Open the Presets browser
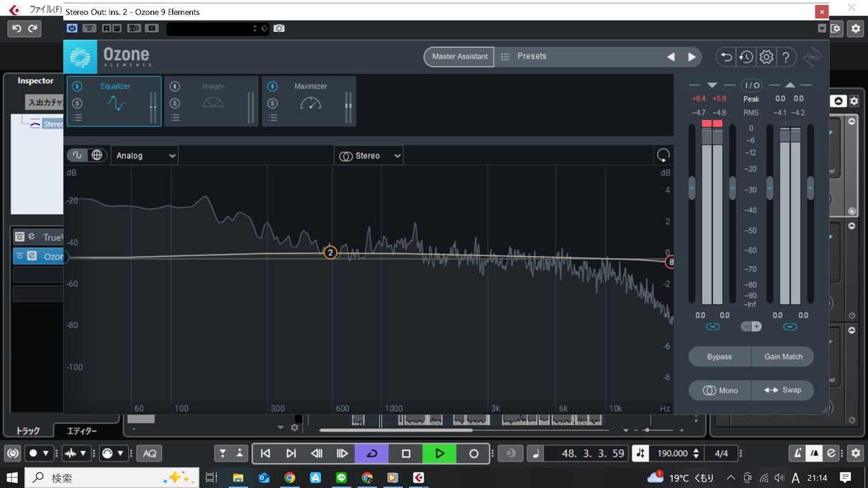The width and height of the screenshot is (868, 488). (x=531, y=57)
